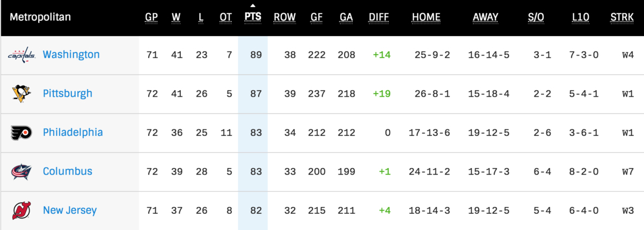644x230 pixels.
Task: Click the Columbus Blue Jackets logo
Action: click(x=21, y=171)
